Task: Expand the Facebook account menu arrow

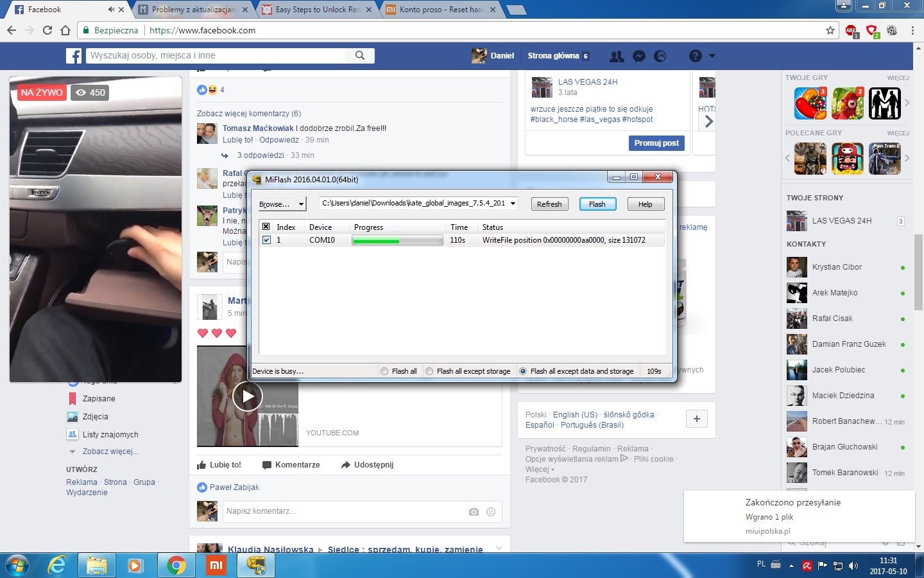Action: pos(712,56)
